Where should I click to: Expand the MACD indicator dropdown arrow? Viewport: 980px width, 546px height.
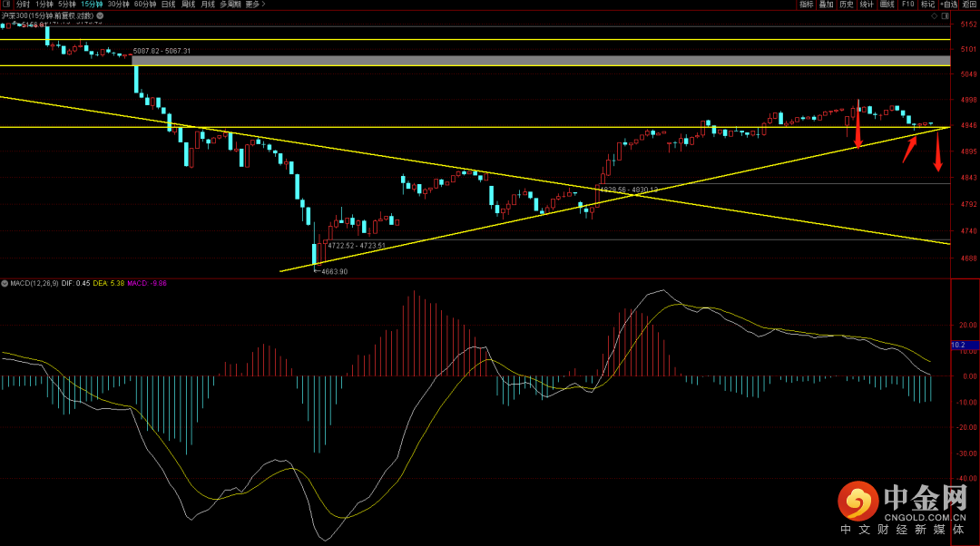(x=4, y=283)
